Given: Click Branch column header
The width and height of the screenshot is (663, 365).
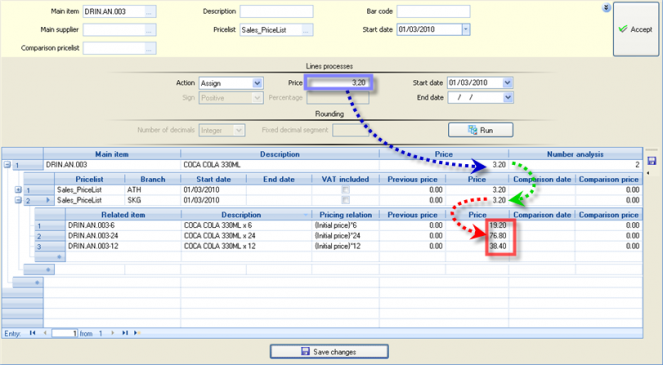Looking at the screenshot, I should [x=153, y=179].
